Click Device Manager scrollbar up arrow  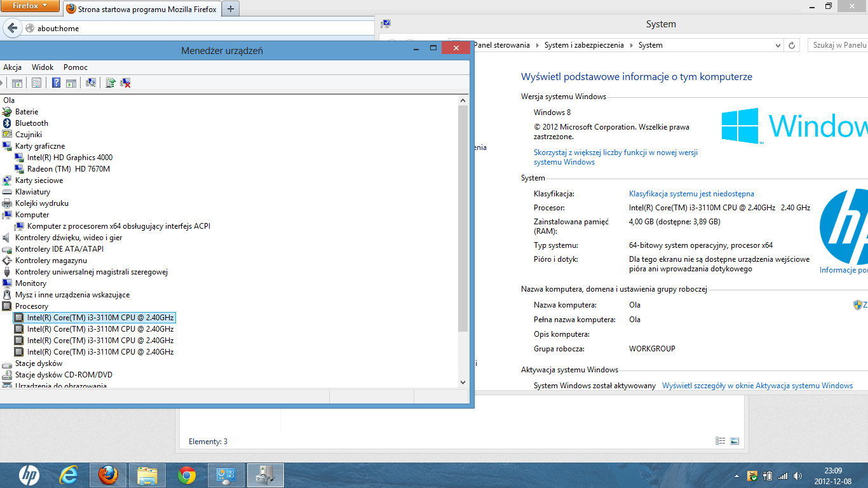pos(463,100)
